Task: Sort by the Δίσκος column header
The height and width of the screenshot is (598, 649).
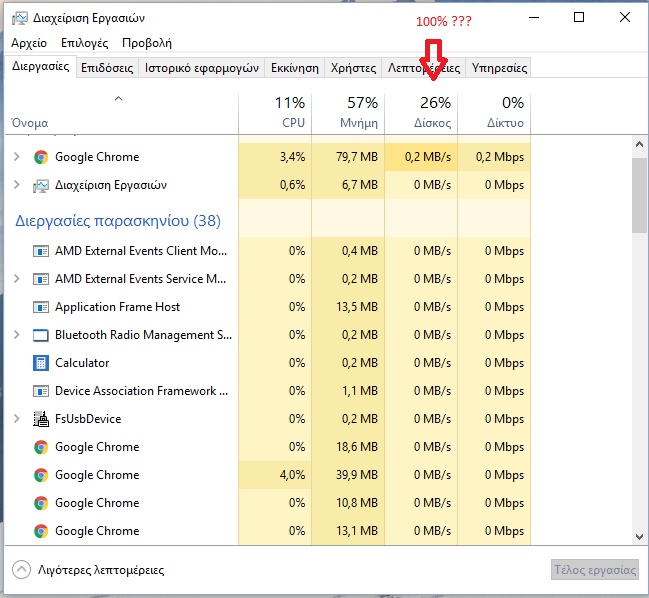Action: [421, 112]
